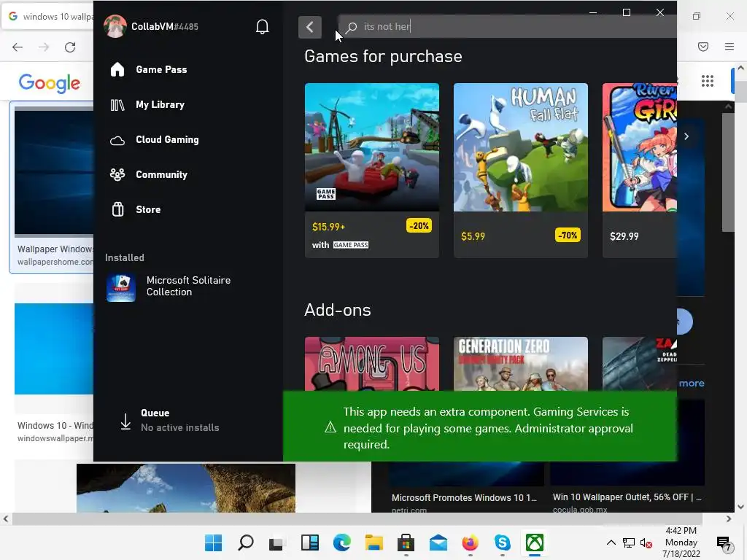Open the taskbar clock showing 4:42 PM

tap(681, 542)
